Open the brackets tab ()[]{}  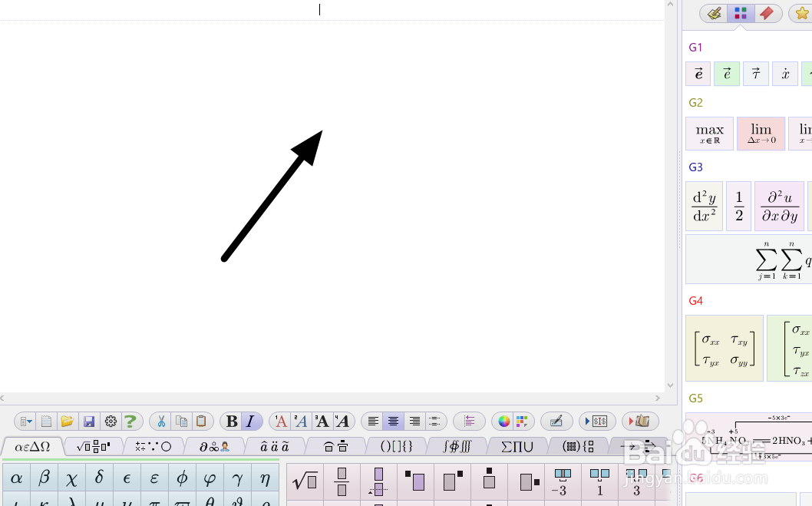[x=396, y=446]
